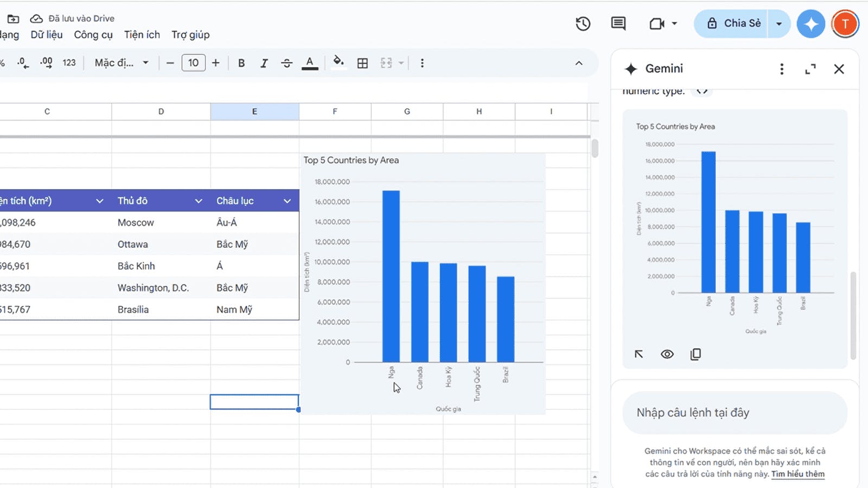This screenshot has width=868, height=488.
Task: Open the toolbar more options menu
Action: click(x=422, y=63)
